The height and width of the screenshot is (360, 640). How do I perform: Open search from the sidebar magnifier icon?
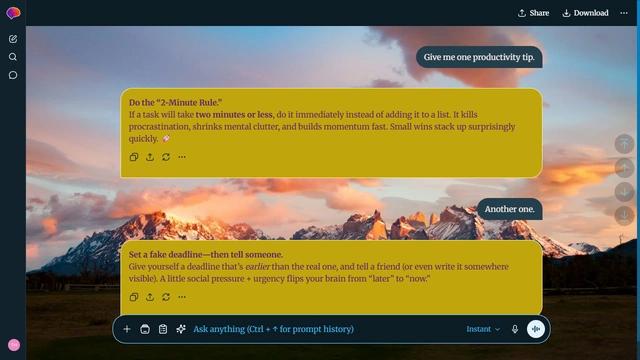pyautogui.click(x=13, y=57)
